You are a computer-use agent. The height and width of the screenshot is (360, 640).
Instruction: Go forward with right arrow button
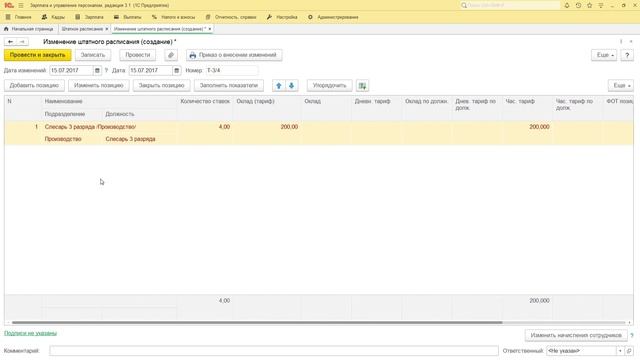pyautogui.click(x=22, y=42)
